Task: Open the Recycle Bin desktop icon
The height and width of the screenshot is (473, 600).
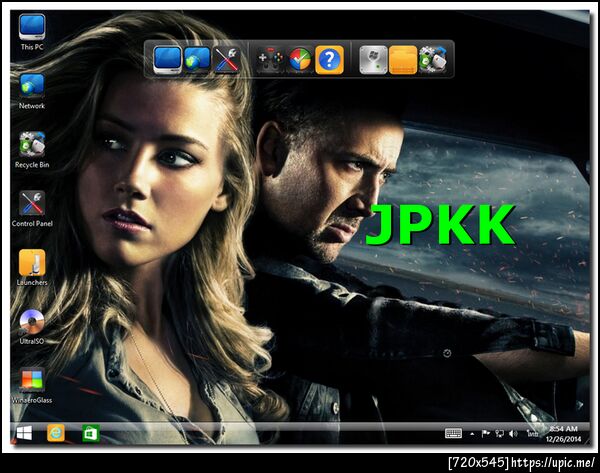Action: tap(32, 150)
